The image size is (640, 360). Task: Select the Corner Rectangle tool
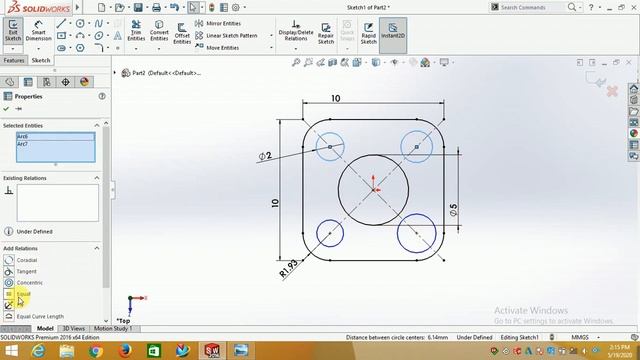[62, 36]
